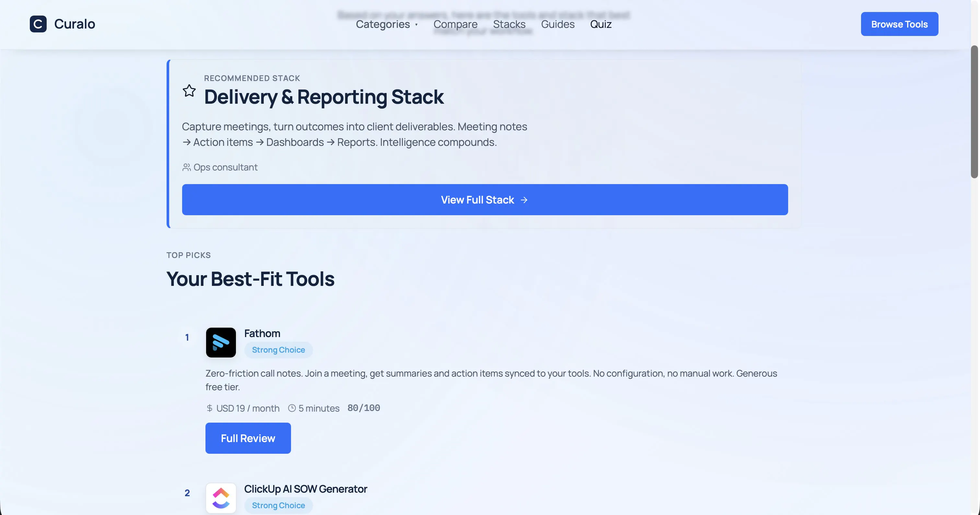This screenshot has height=515, width=980.
Task: Click the Fathom description starting 'Zero-friction call notes'
Action: pyautogui.click(x=491, y=380)
